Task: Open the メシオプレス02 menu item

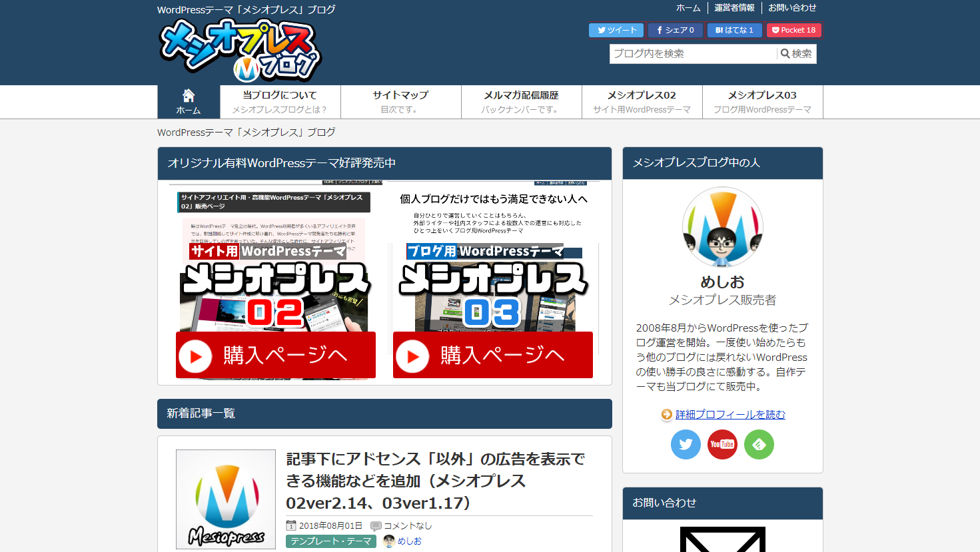Action: [642, 102]
